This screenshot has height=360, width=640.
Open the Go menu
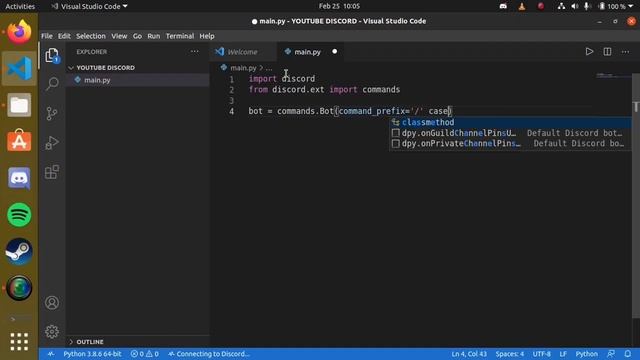coord(137,36)
